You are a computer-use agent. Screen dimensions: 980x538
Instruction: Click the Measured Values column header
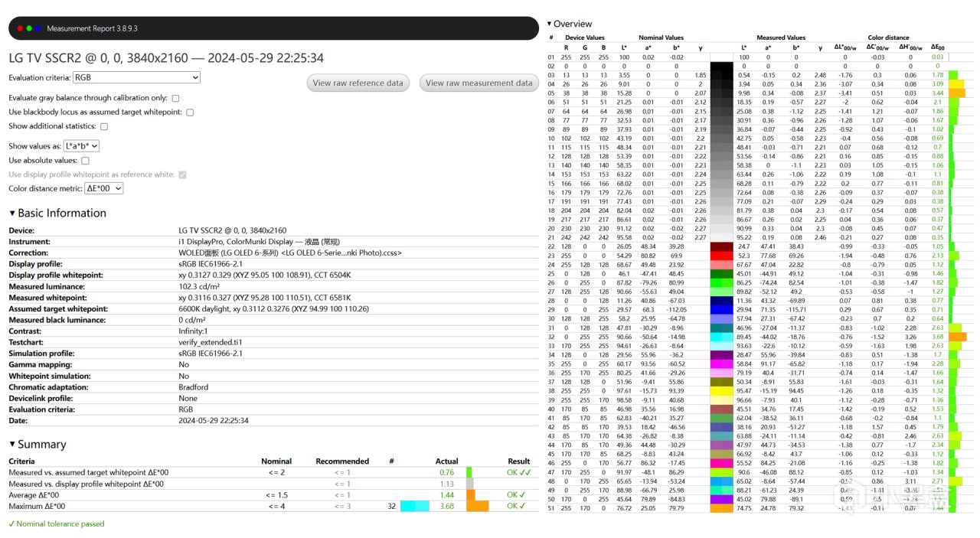coord(781,37)
